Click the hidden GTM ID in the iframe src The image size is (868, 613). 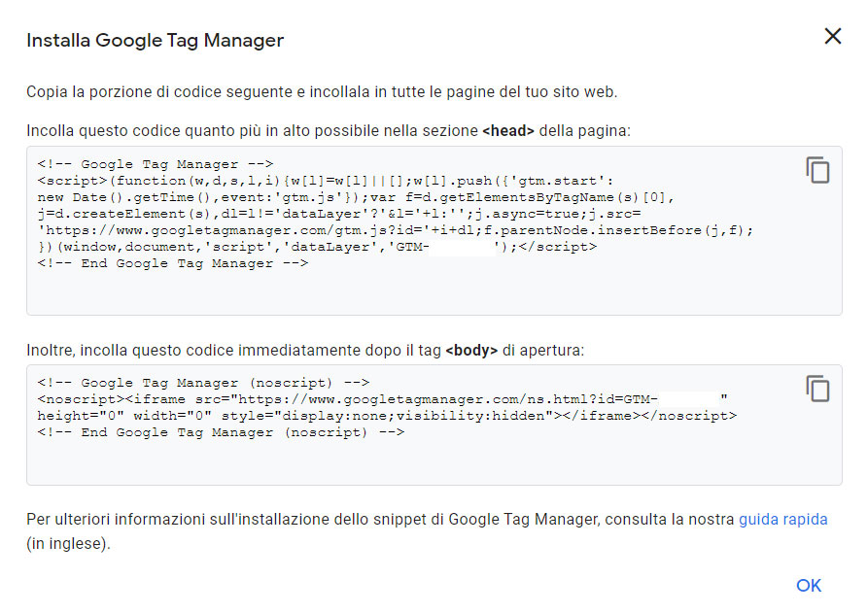click(689, 399)
